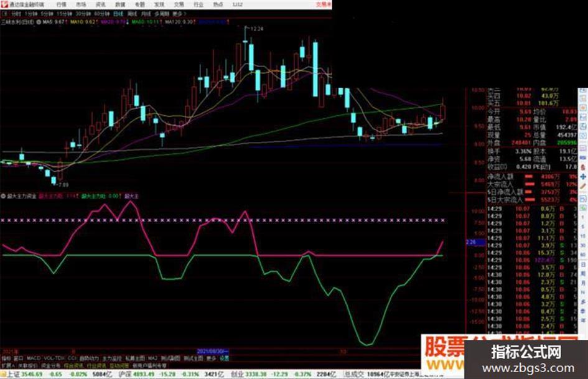Click the green 设置 button

224,358
